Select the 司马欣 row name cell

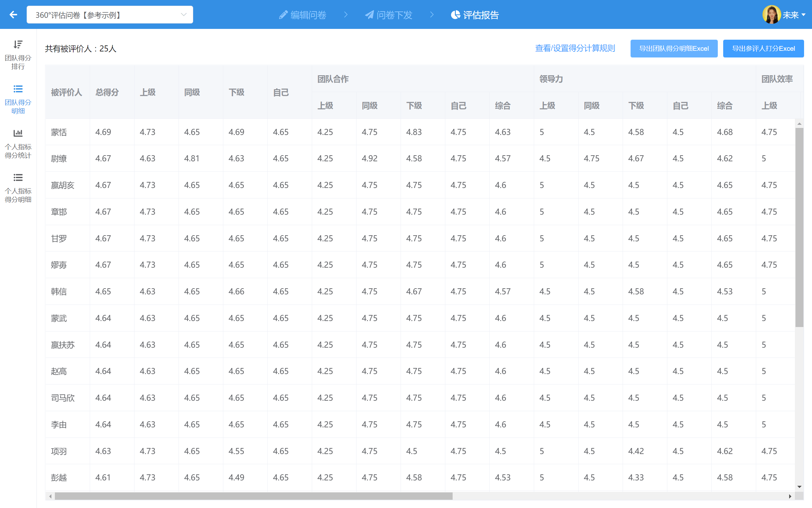click(67, 398)
